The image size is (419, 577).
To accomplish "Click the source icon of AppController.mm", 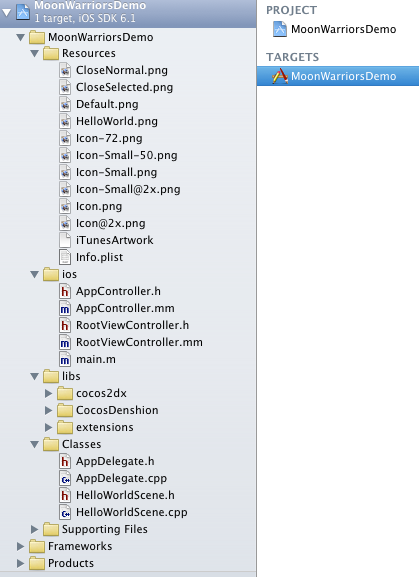I will 65,308.
